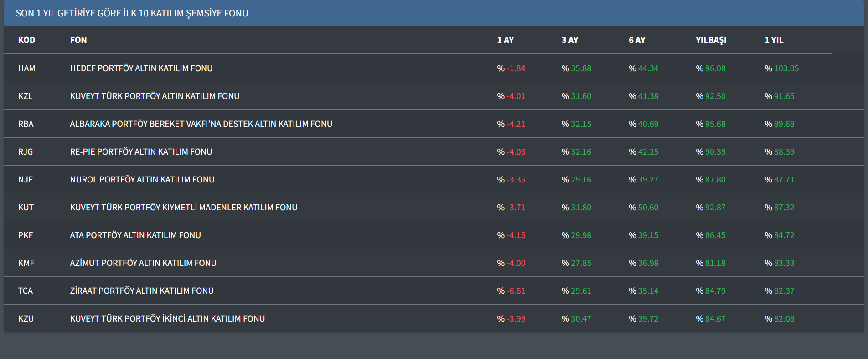This screenshot has height=359, width=868.
Task: Click the FON column header
Action: point(78,40)
